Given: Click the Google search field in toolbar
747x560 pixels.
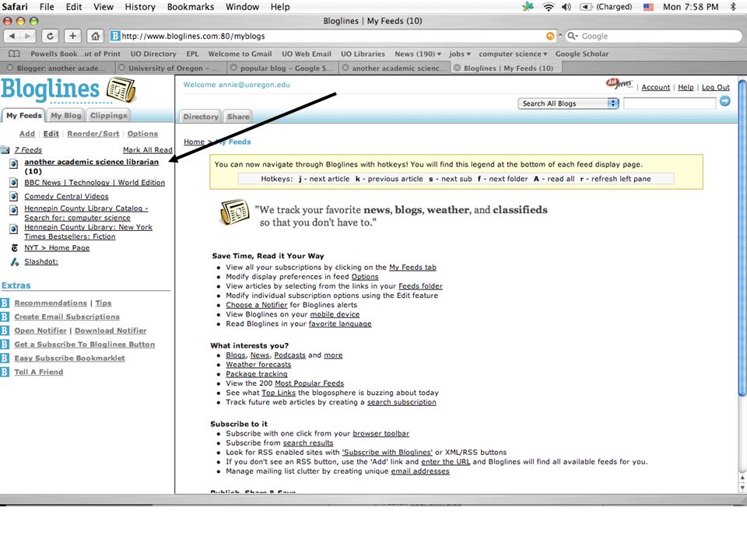Looking at the screenshot, I should (x=652, y=37).
